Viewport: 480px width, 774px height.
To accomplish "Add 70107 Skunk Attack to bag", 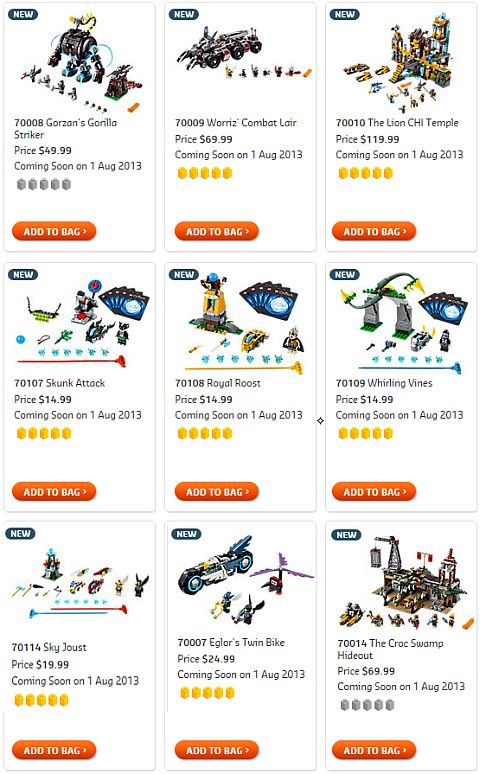I will coord(54,492).
